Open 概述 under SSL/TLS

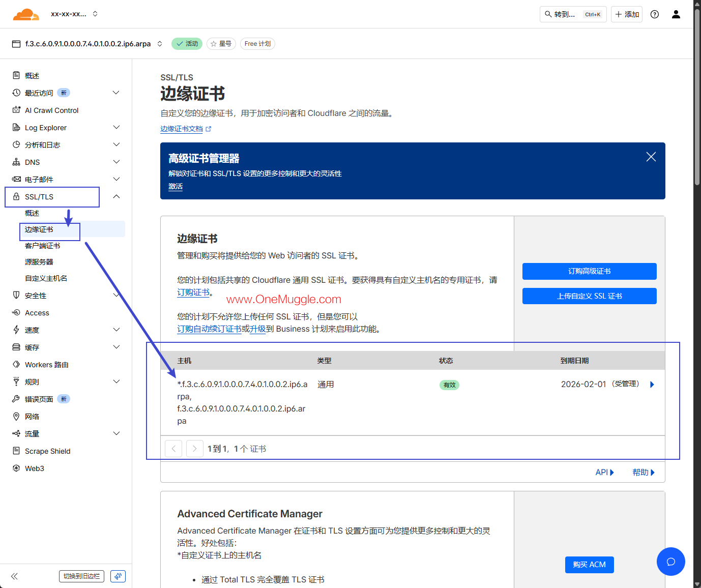coord(32,213)
